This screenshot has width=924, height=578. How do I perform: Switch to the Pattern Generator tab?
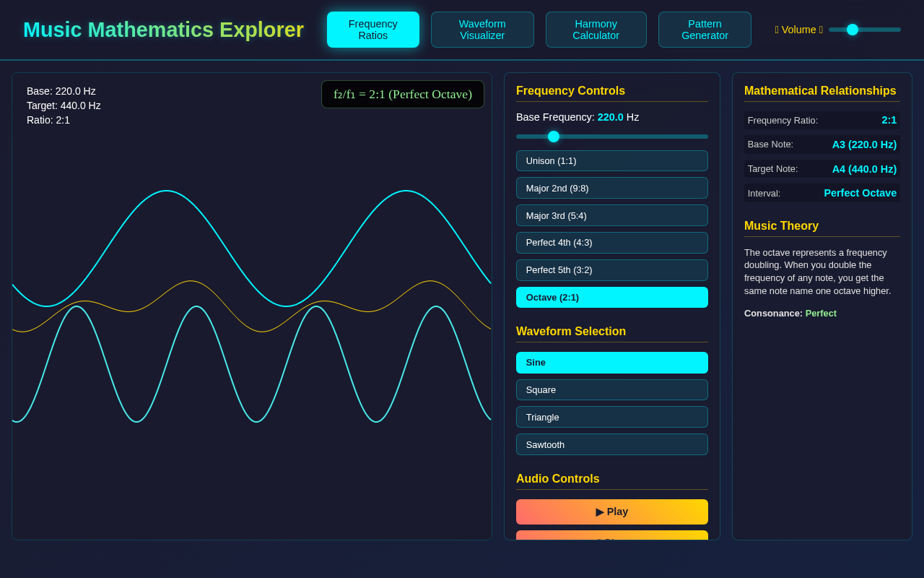[x=705, y=30]
